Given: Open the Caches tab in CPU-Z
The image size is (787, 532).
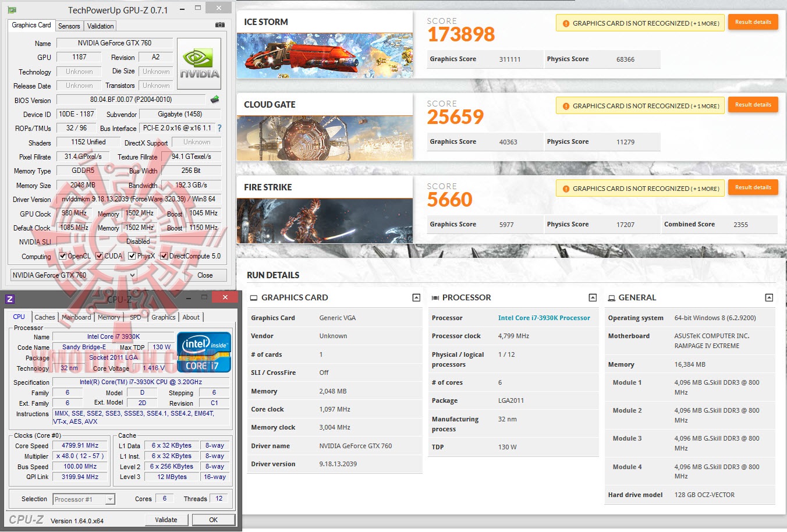Looking at the screenshot, I should click(45, 317).
